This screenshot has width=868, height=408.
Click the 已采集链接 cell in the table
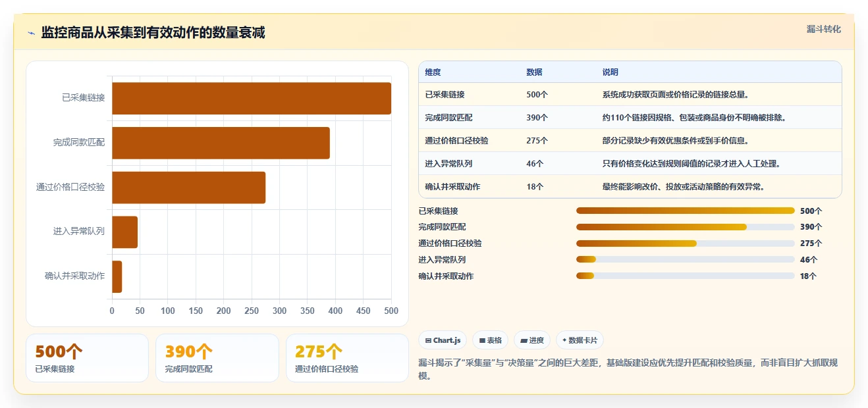(x=445, y=95)
